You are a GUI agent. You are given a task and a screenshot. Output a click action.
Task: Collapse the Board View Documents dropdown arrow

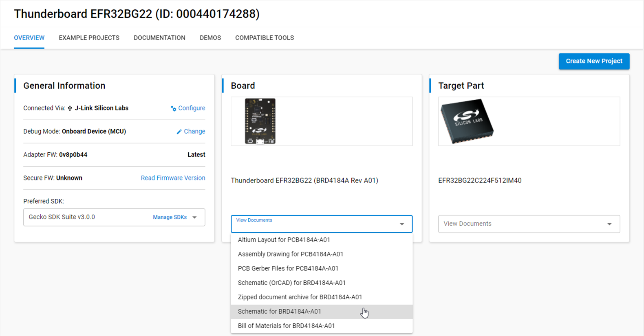point(402,224)
